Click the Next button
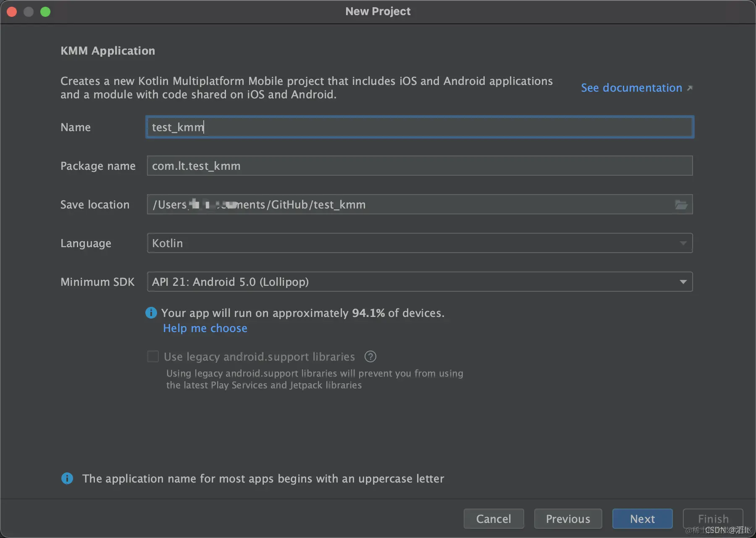756x538 pixels. click(x=642, y=519)
